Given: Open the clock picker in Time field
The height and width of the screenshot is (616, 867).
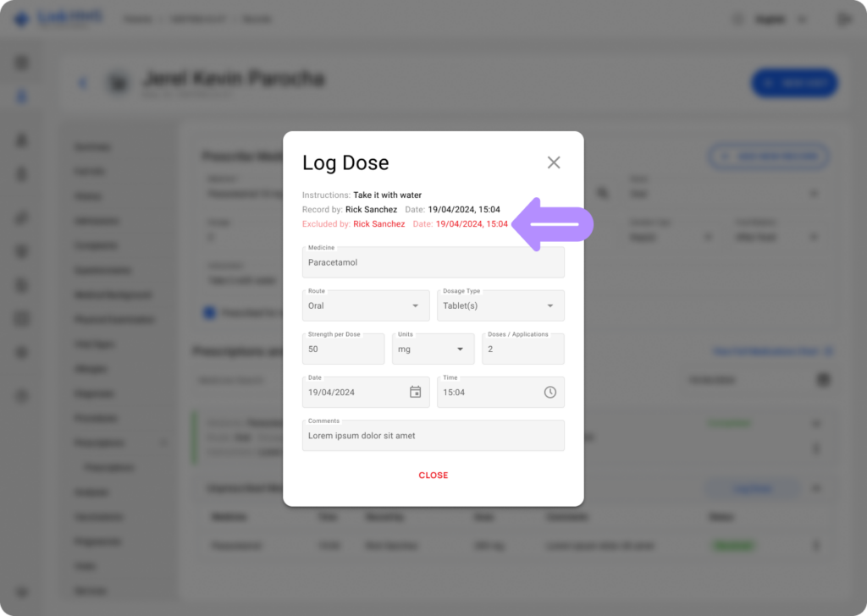Looking at the screenshot, I should (549, 392).
